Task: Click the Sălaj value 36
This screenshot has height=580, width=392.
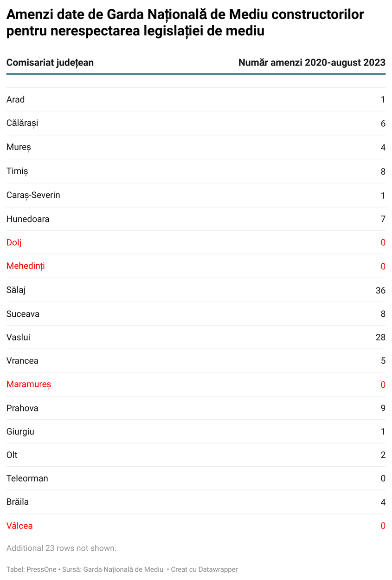Action: click(x=380, y=290)
